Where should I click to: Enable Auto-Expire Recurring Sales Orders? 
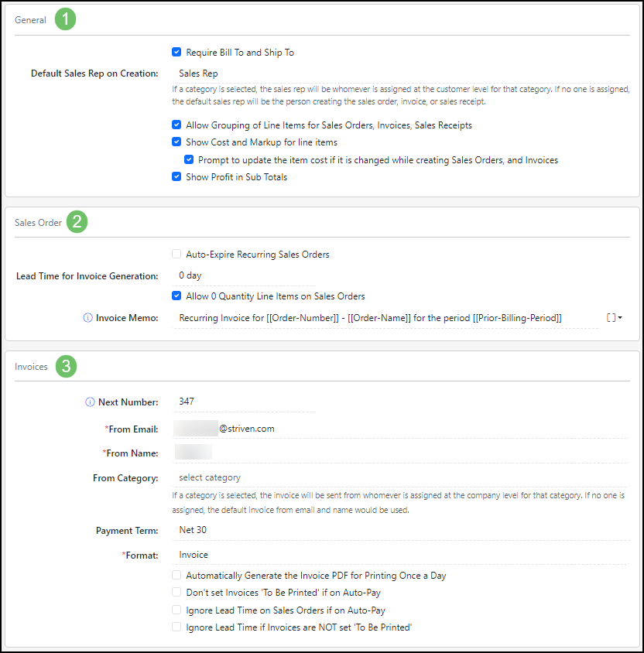click(176, 254)
